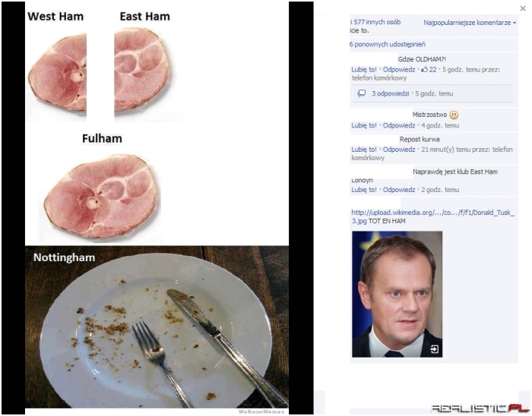Click the thumbs-up 22 likes icon

tap(424, 69)
